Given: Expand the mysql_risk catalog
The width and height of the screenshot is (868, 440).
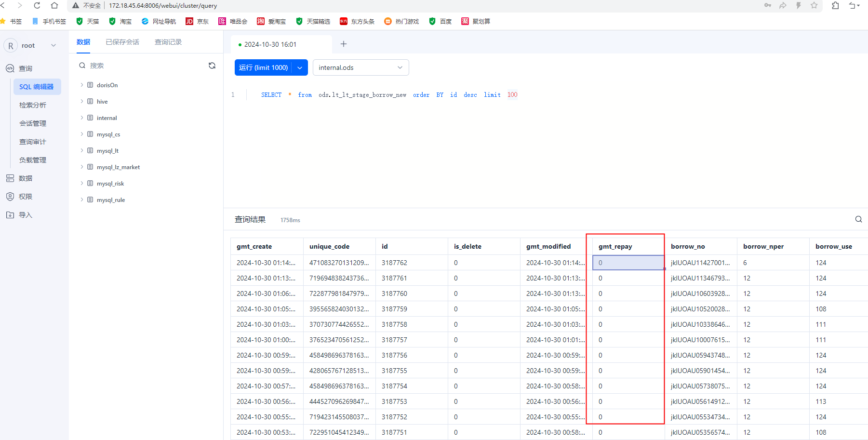Looking at the screenshot, I should pyautogui.click(x=82, y=183).
